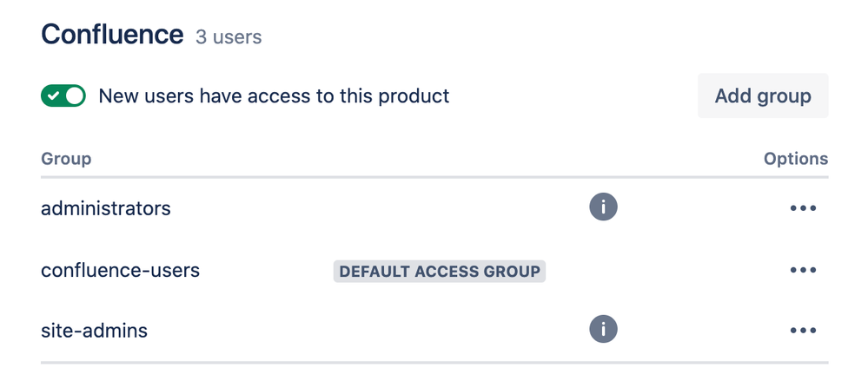Click the 3 users count label
The image size is (868, 381).
point(229,37)
